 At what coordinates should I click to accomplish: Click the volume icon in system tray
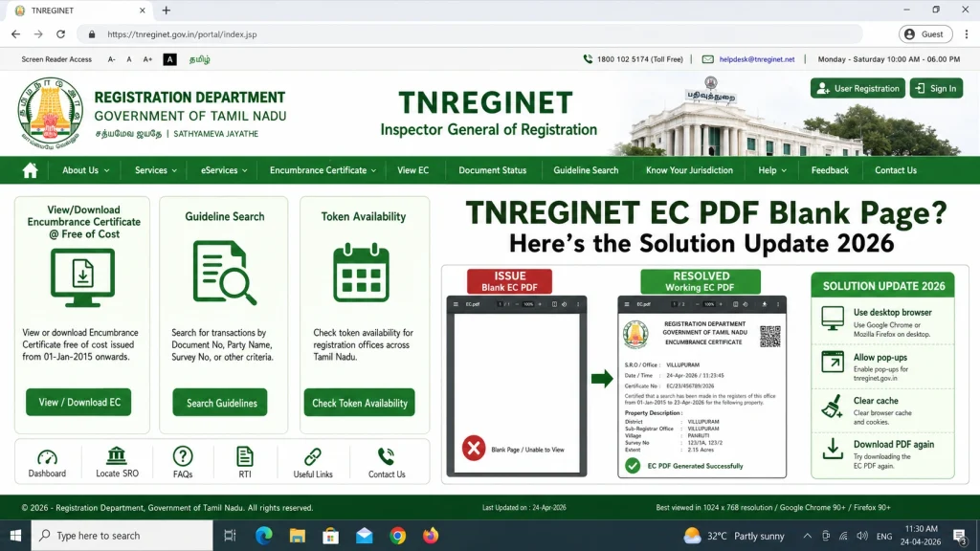click(x=862, y=536)
